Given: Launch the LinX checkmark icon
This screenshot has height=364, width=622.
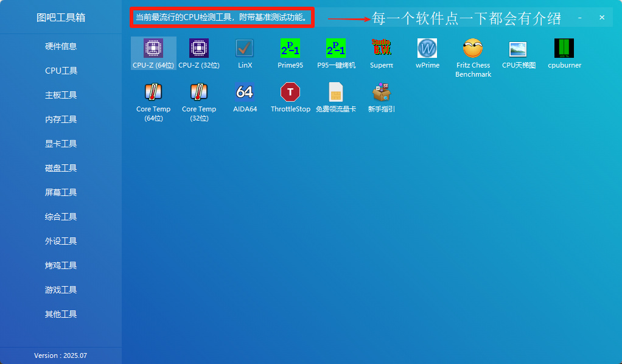Looking at the screenshot, I should coord(245,49).
